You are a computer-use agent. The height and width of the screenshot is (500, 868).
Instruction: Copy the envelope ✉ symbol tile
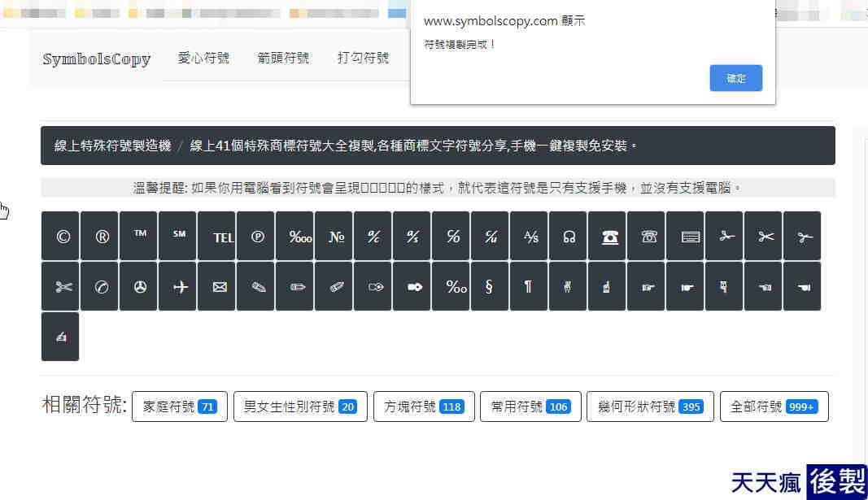click(216, 286)
